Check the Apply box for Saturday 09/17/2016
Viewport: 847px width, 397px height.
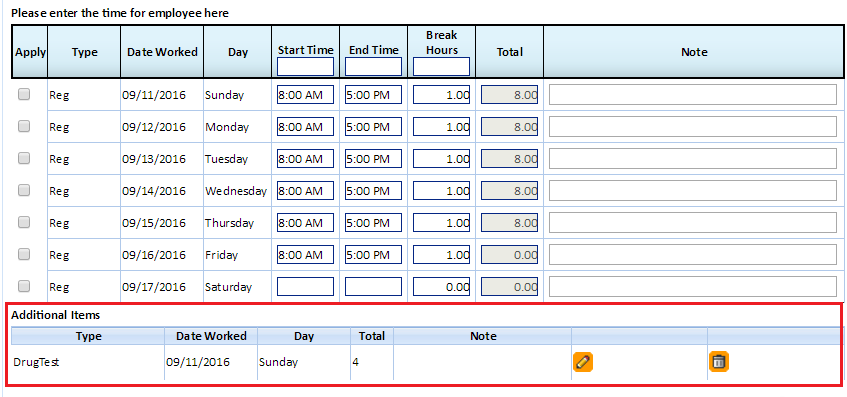[x=24, y=286]
